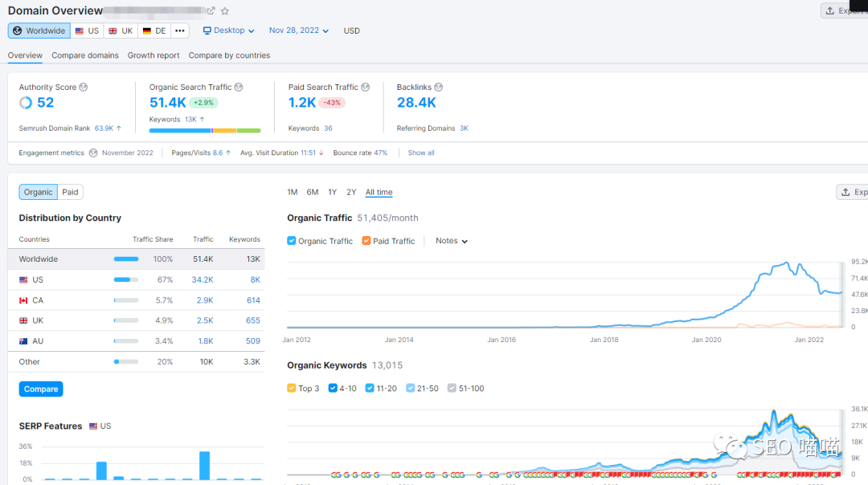Open the Backlinks info icon

pos(439,87)
